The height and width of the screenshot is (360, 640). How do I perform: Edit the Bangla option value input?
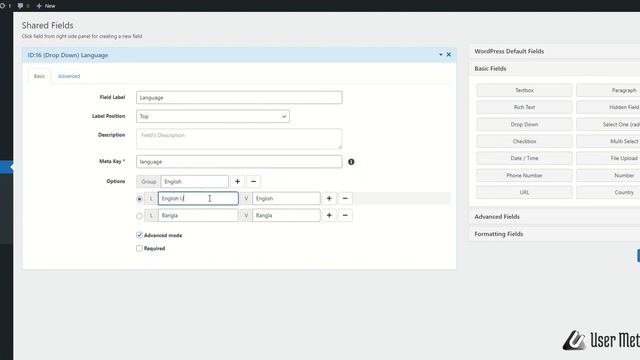pyautogui.click(x=286, y=216)
